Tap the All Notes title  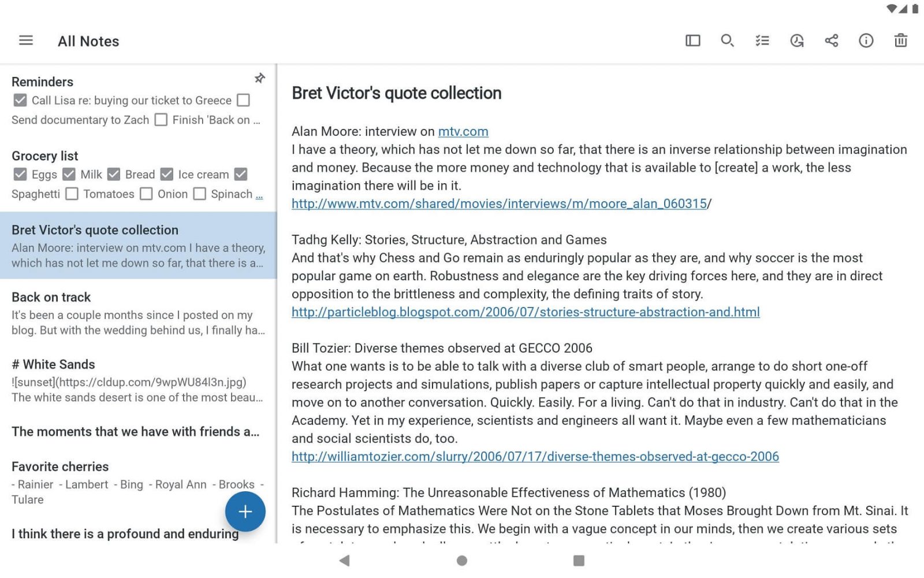click(88, 41)
